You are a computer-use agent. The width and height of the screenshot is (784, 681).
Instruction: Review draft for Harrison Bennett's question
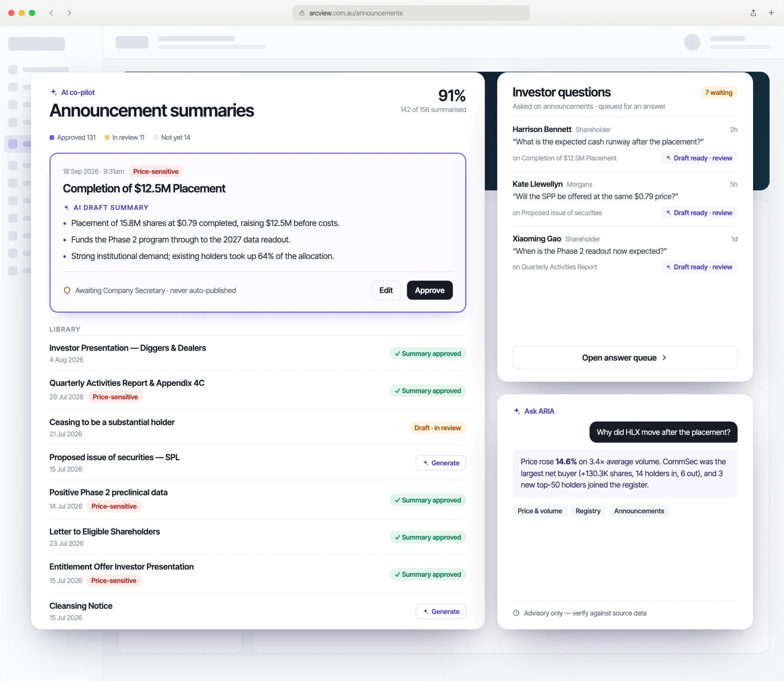pos(699,158)
